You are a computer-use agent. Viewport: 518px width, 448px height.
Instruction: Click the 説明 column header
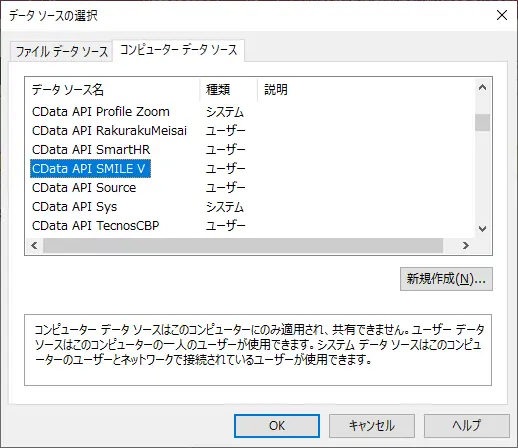(x=366, y=90)
